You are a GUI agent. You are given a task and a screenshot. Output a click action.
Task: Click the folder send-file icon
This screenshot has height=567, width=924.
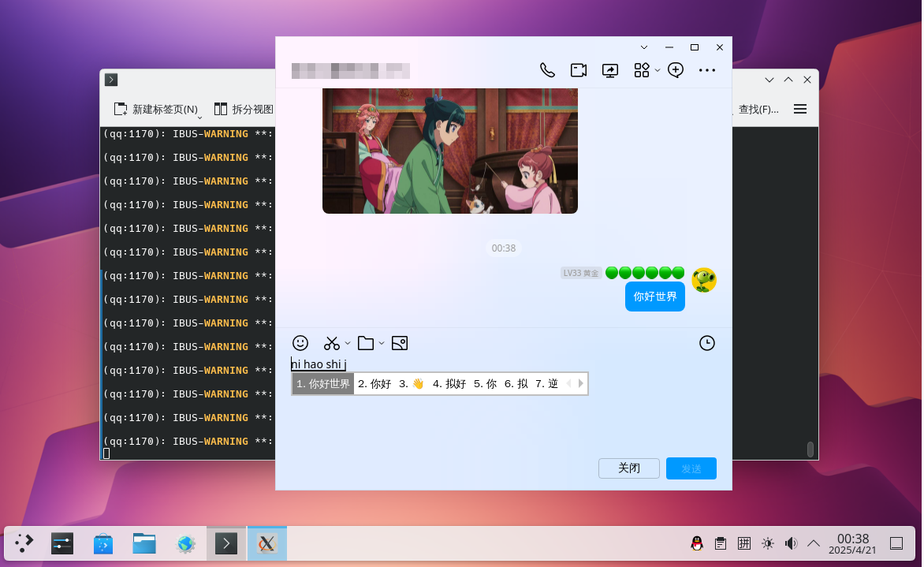point(366,343)
